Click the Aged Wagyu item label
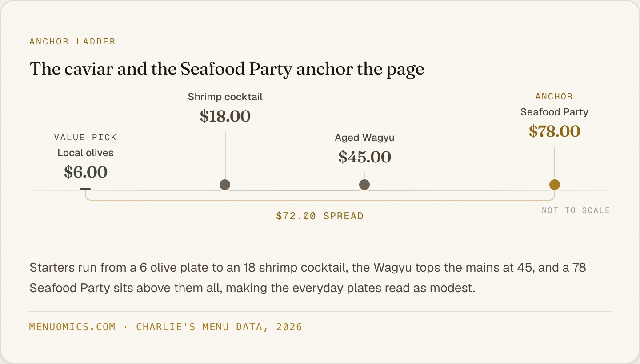This screenshot has width=640, height=364. point(364,138)
